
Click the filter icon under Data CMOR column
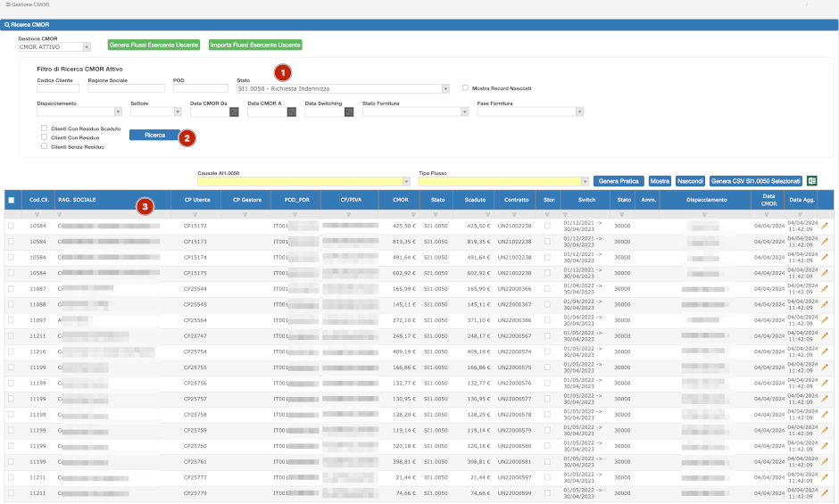766,215
